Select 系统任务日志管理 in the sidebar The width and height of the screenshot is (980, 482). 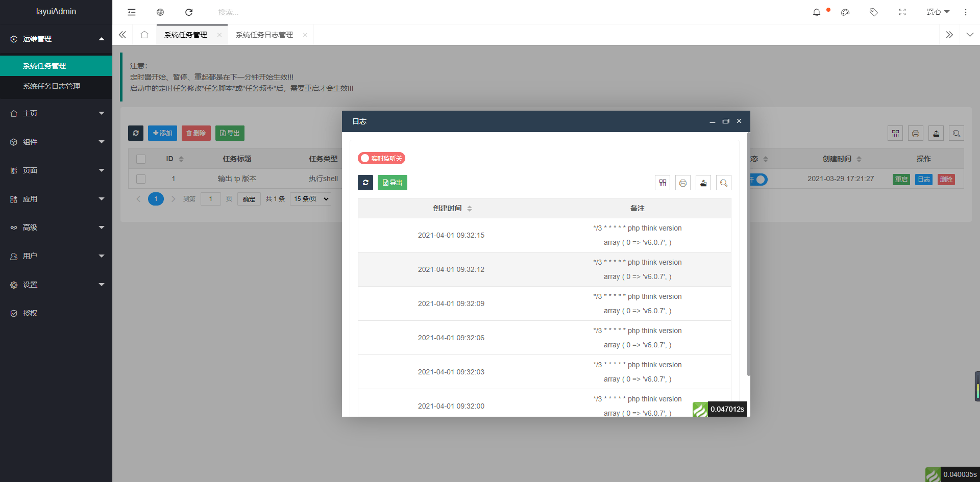[56, 86]
